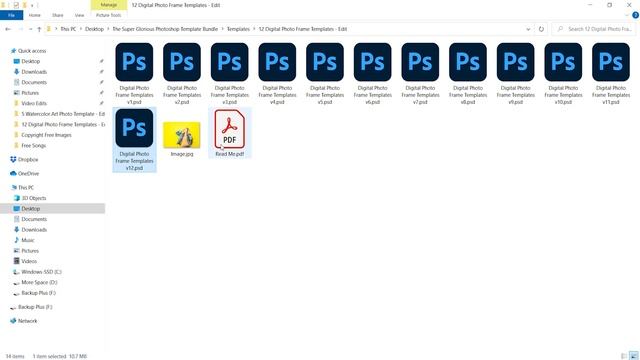
Task: Open 12 Digital Photo Frame Templates sidebar folder
Action: (x=63, y=124)
